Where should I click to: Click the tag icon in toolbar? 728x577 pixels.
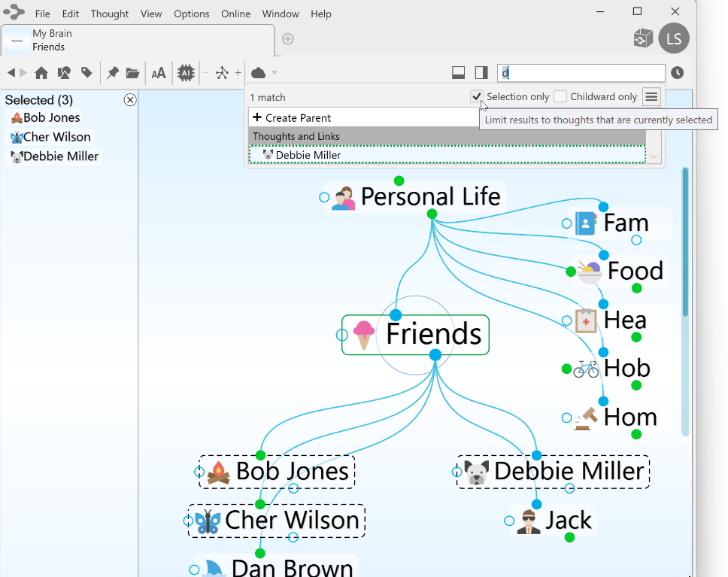coord(86,73)
